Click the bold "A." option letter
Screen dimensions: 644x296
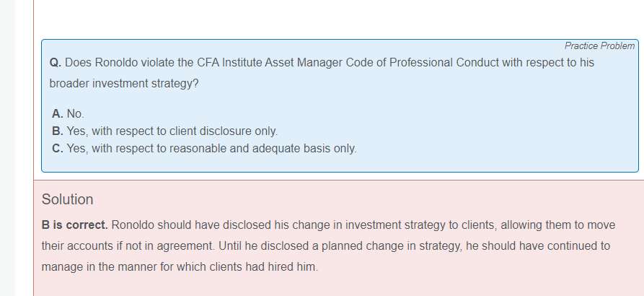click(58, 114)
